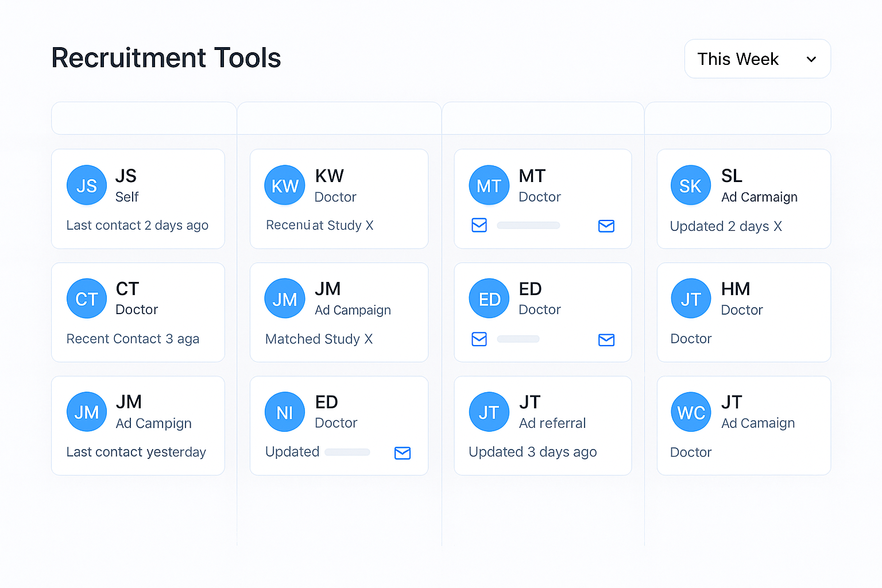Click the JT avatar on the Ad referral card
Image resolution: width=882 pixels, height=588 pixels.
coord(489,412)
